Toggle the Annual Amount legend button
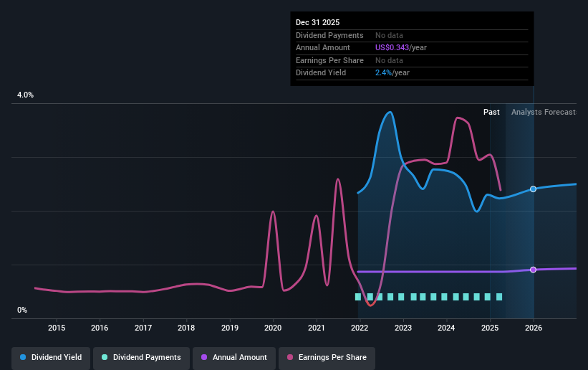588x370 pixels. [x=234, y=357]
